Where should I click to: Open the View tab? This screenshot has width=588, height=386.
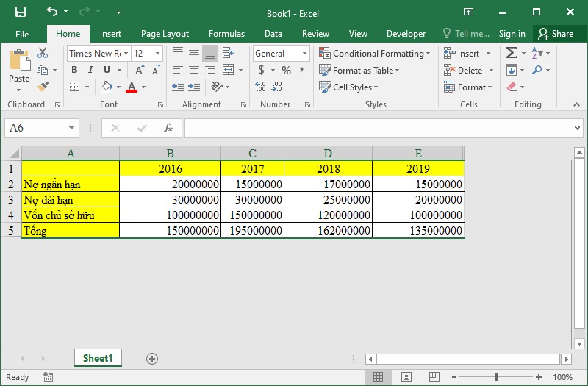358,34
